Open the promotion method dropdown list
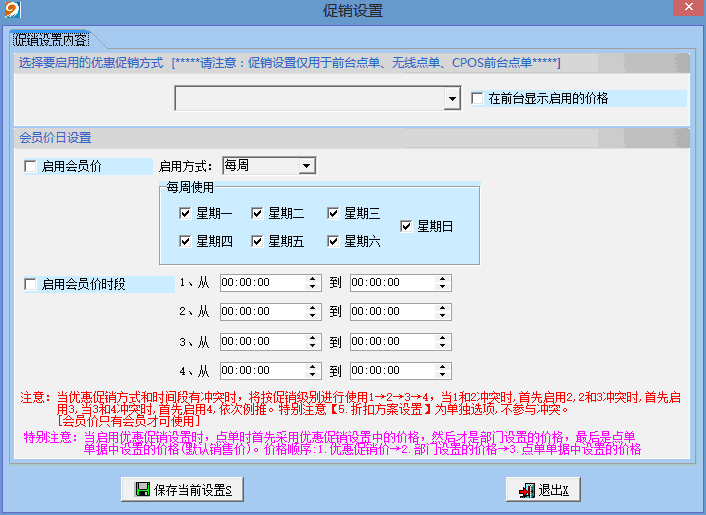 (451, 99)
